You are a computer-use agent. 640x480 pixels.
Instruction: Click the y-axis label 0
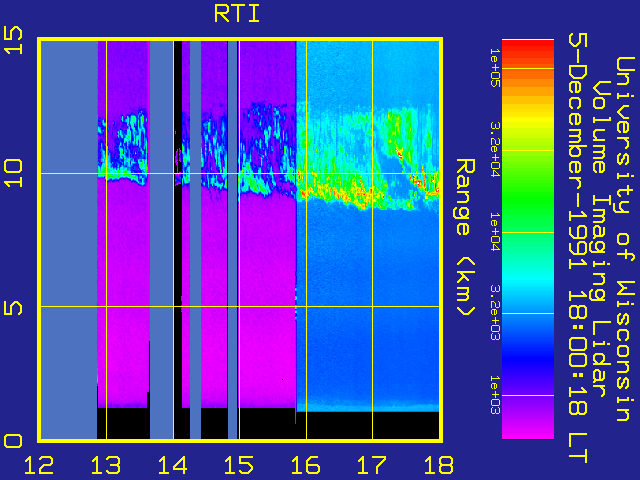click(13, 441)
